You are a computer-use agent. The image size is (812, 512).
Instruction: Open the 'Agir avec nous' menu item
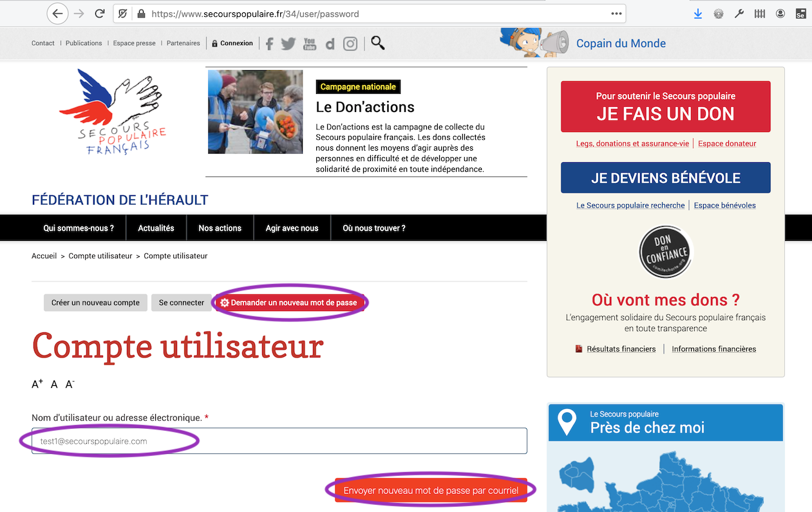pos(292,228)
